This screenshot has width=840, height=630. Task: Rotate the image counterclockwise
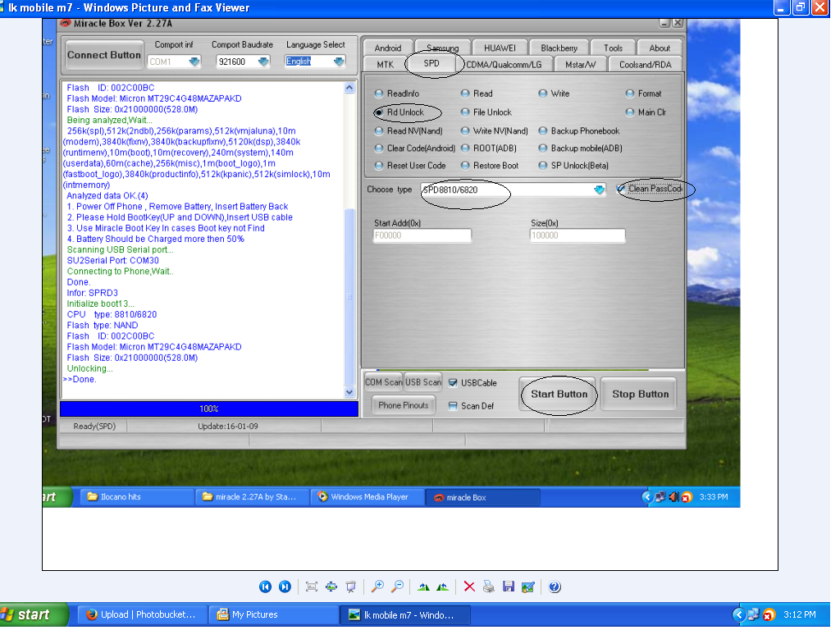point(443,587)
